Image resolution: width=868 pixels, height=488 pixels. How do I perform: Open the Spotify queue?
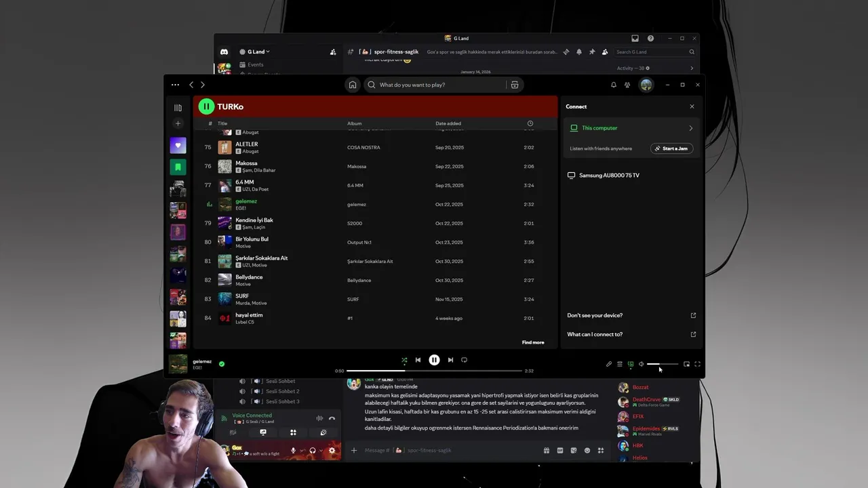(620, 364)
